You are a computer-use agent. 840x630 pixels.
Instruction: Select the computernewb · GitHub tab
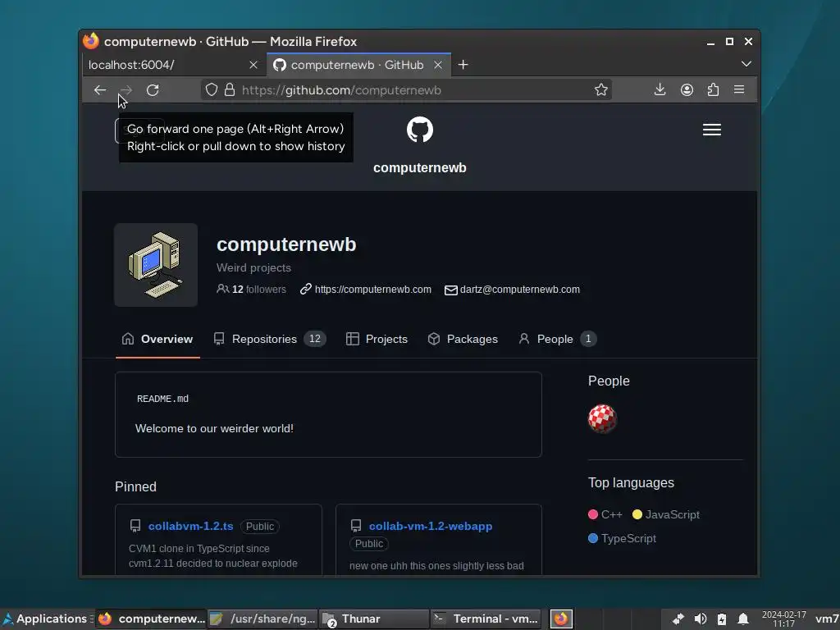tap(357, 65)
